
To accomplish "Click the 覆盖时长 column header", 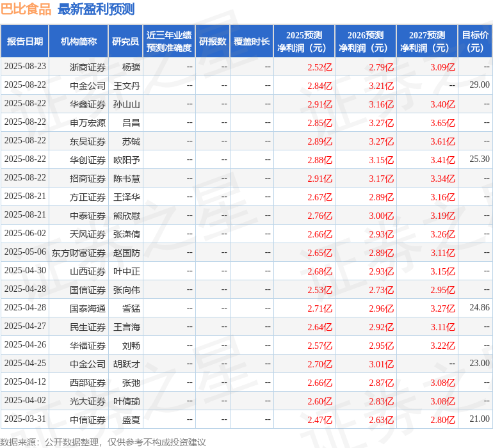I will coord(252,41).
